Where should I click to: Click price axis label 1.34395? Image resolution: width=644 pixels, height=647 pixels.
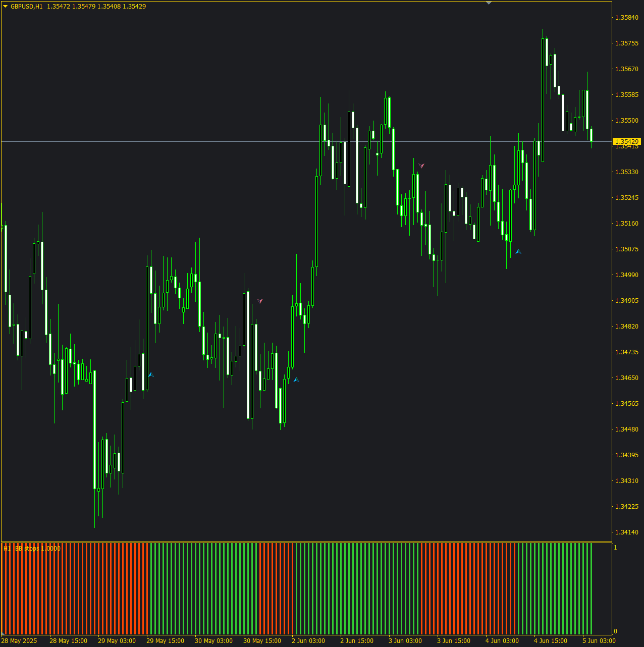(626, 455)
